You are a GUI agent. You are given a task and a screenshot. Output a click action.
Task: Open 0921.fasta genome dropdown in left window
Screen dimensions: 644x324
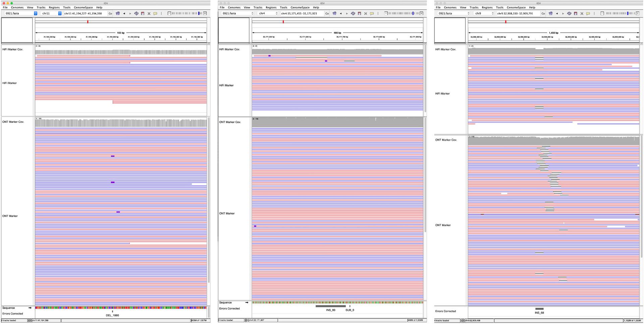click(x=20, y=13)
